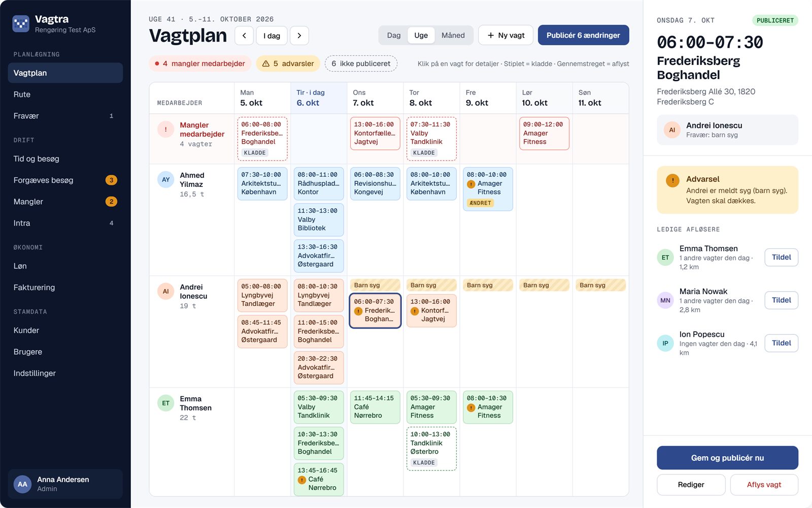812x508 pixels.
Task: Click the red exclamation icon beside Mangler medarbejder
Action: (x=165, y=130)
